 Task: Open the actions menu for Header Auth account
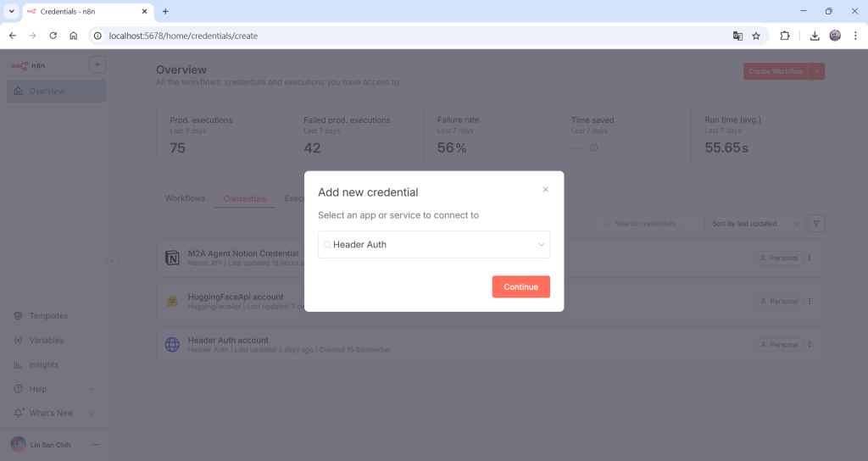(x=810, y=344)
